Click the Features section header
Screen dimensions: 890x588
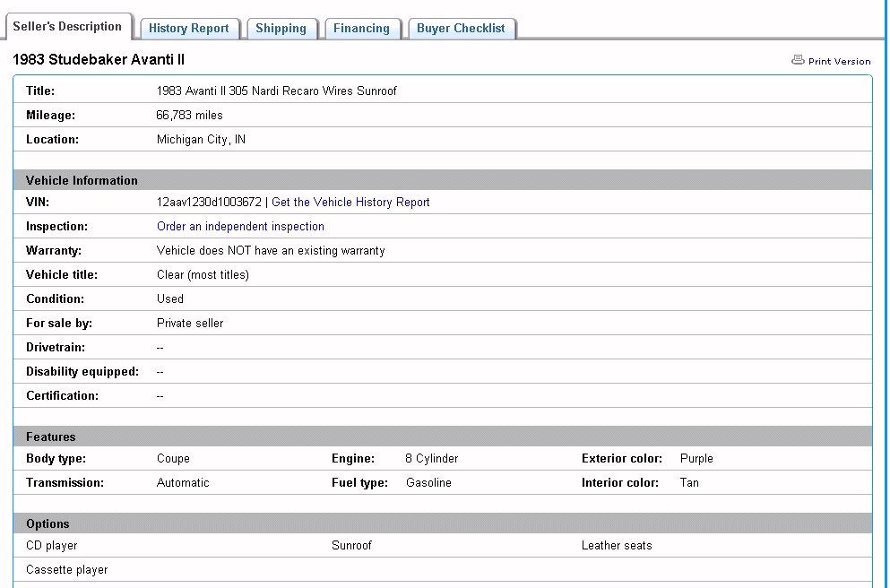51,437
